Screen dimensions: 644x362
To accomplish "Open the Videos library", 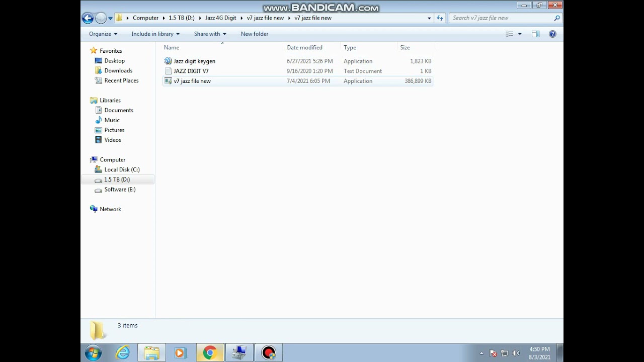I will coord(113,140).
